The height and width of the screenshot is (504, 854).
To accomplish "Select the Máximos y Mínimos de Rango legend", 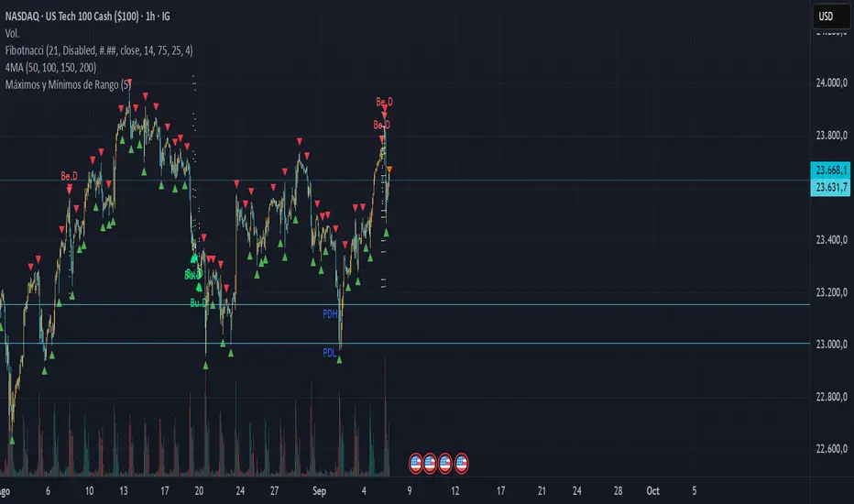I will click(x=68, y=84).
